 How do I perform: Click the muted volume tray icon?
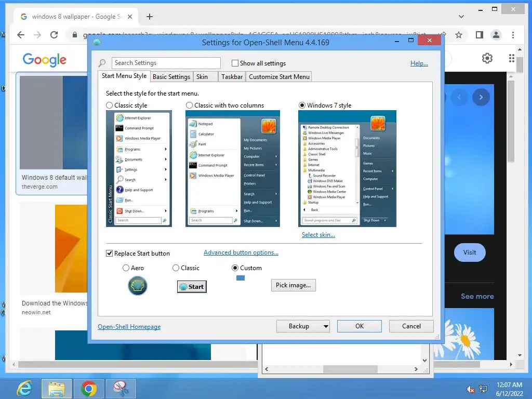(x=470, y=389)
